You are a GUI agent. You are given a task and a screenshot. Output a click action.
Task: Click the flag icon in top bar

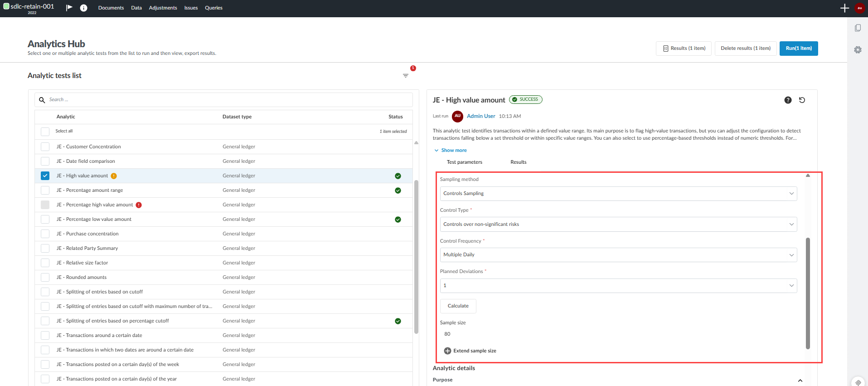pos(69,8)
